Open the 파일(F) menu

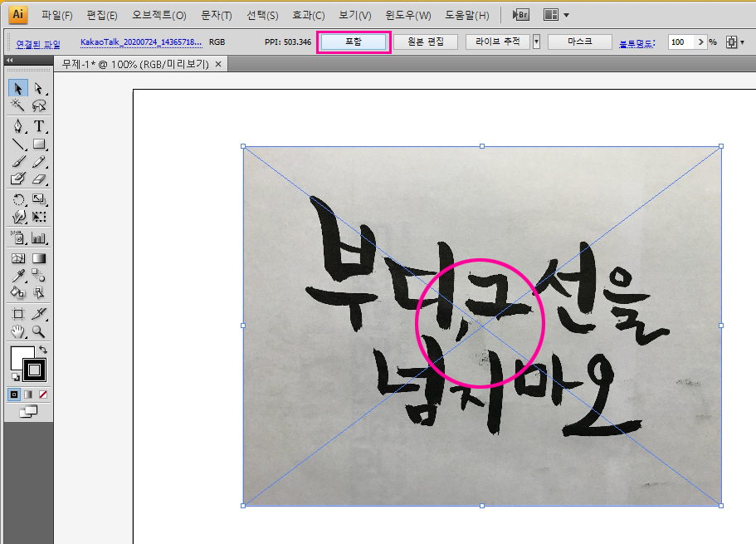[57, 16]
